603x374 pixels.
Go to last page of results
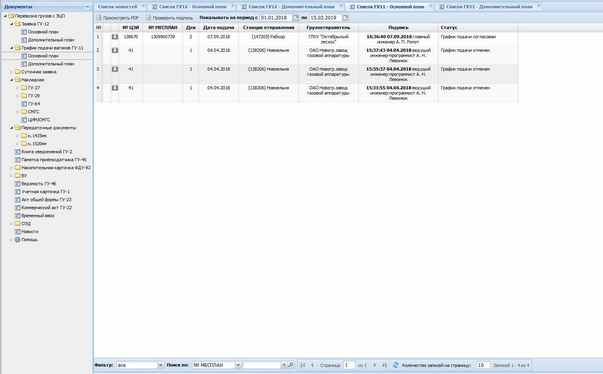coord(384,365)
